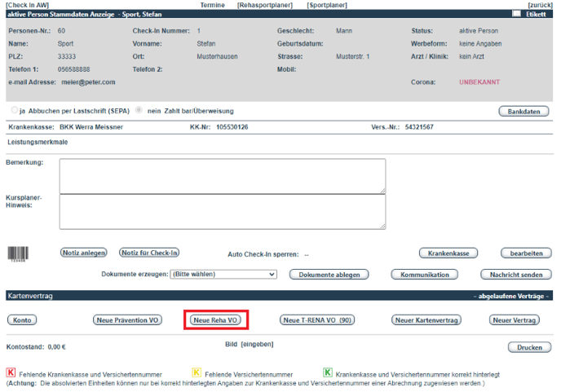Show abgelaufene Verträge

coord(511,296)
